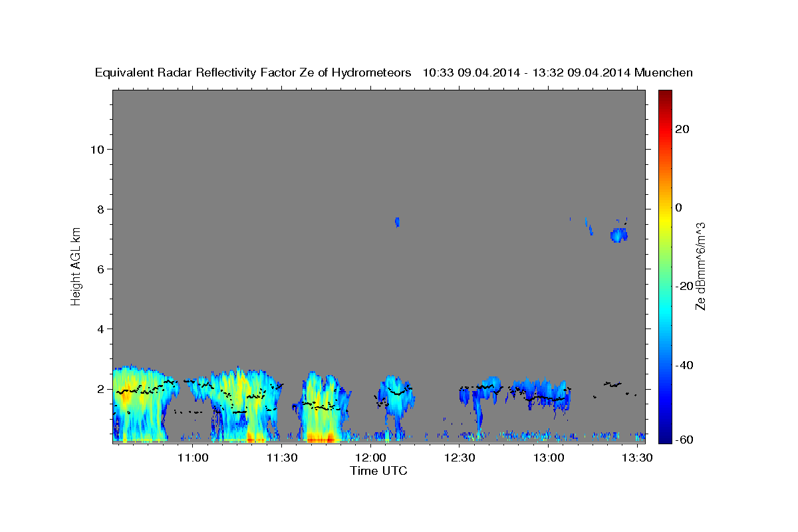Click the '13:30' time tick label

pos(636,458)
